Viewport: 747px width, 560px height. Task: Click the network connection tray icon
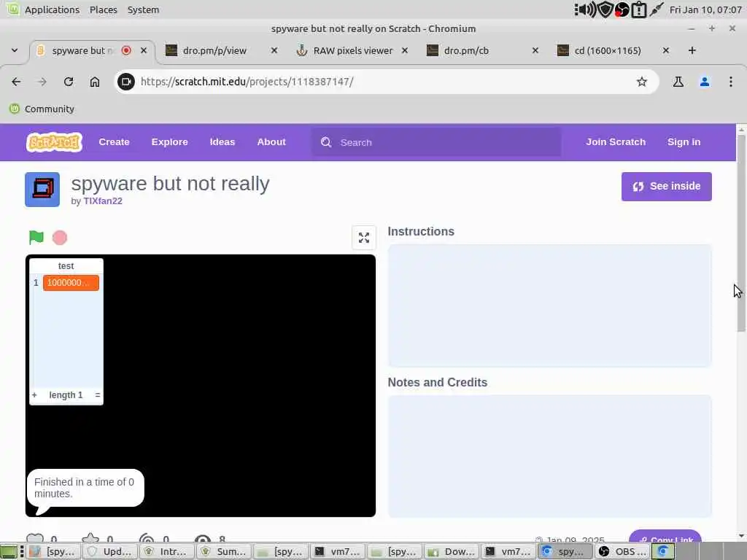pos(657,9)
